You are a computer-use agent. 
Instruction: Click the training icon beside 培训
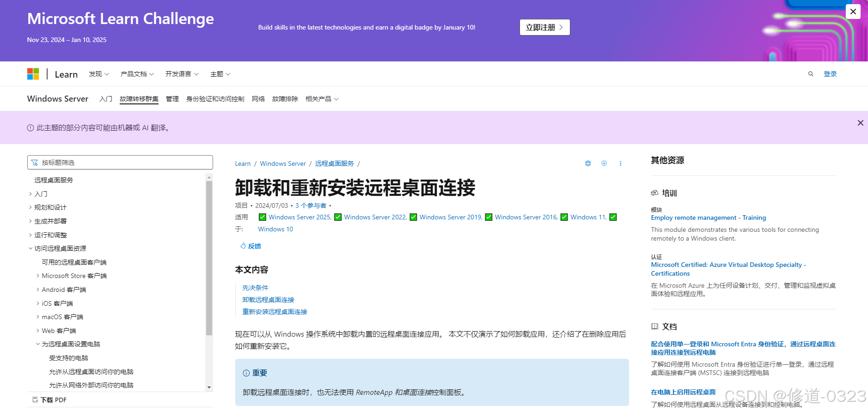[654, 193]
